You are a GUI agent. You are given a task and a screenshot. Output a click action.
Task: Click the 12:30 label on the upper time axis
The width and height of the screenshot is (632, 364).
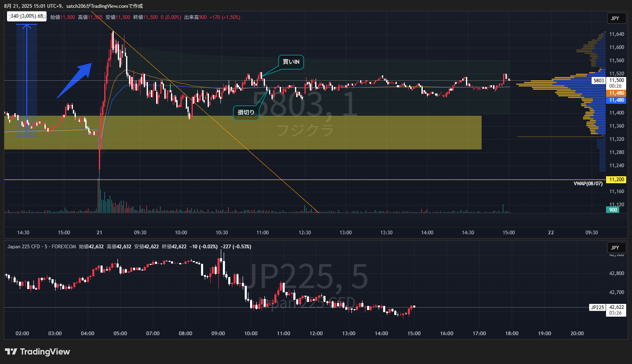(305, 233)
